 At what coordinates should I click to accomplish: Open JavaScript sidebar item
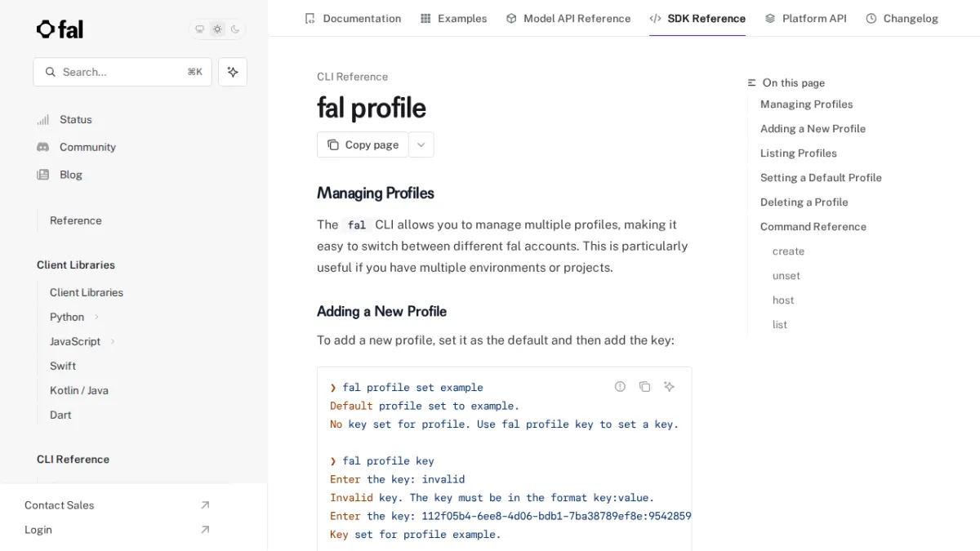pos(75,341)
